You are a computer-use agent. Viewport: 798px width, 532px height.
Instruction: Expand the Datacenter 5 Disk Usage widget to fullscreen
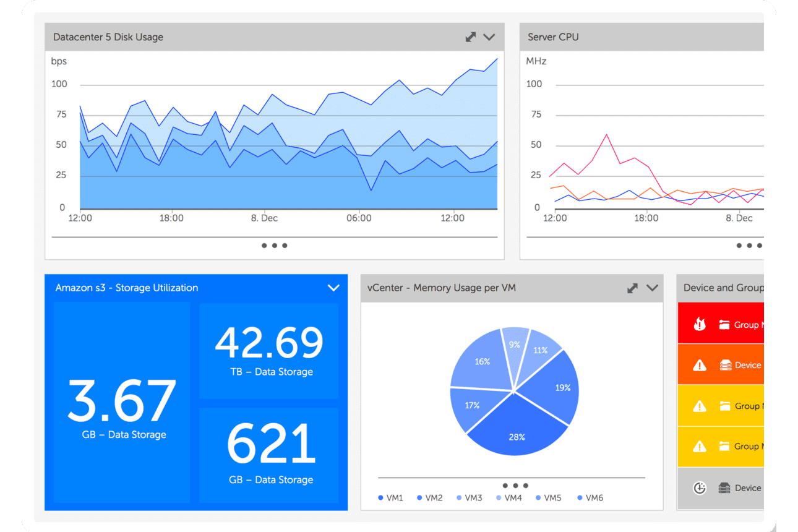coord(471,37)
